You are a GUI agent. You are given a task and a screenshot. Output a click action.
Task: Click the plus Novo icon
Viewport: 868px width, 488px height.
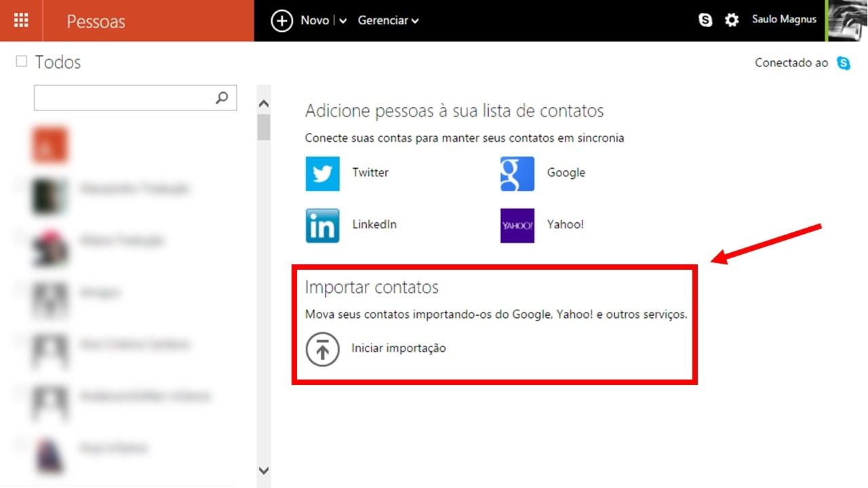(x=282, y=20)
